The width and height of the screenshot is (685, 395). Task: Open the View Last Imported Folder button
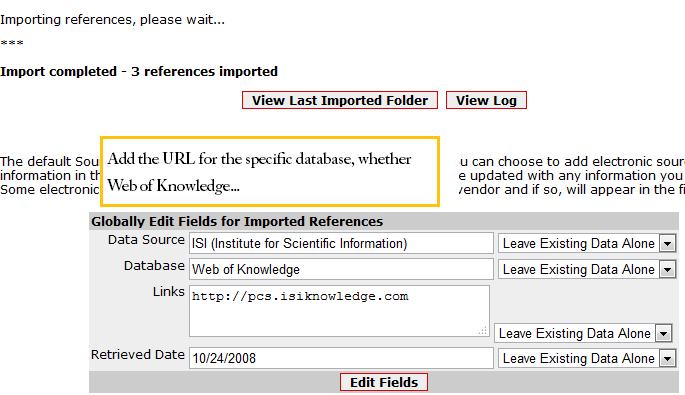340,100
